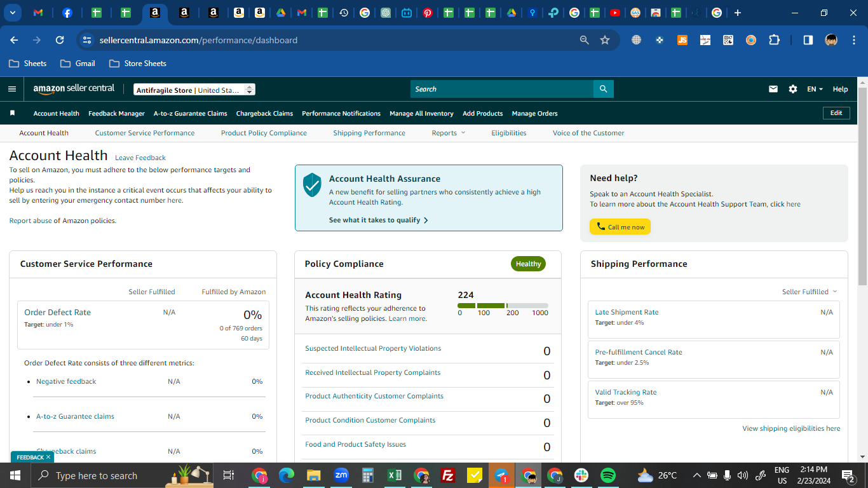Open the Seller Central hamburger menu
The width and height of the screenshot is (868, 488).
click(x=12, y=89)
